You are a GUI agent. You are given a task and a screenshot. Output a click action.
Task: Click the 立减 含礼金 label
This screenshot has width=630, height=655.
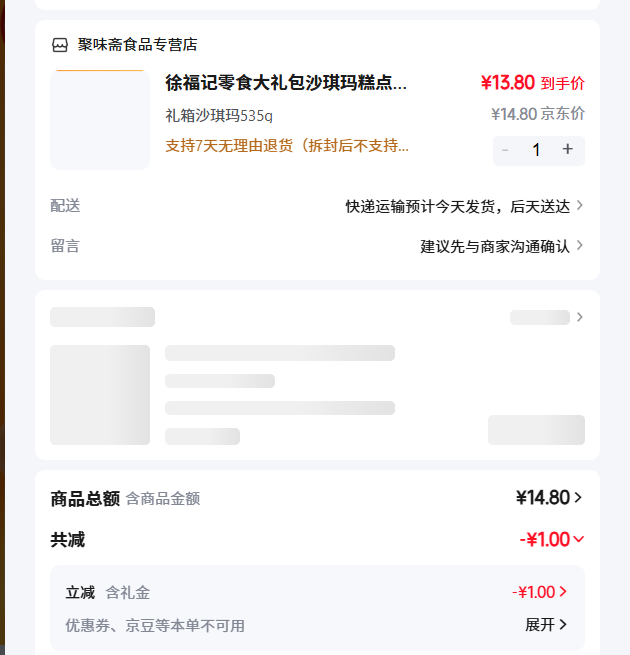(x=108, y=593)
